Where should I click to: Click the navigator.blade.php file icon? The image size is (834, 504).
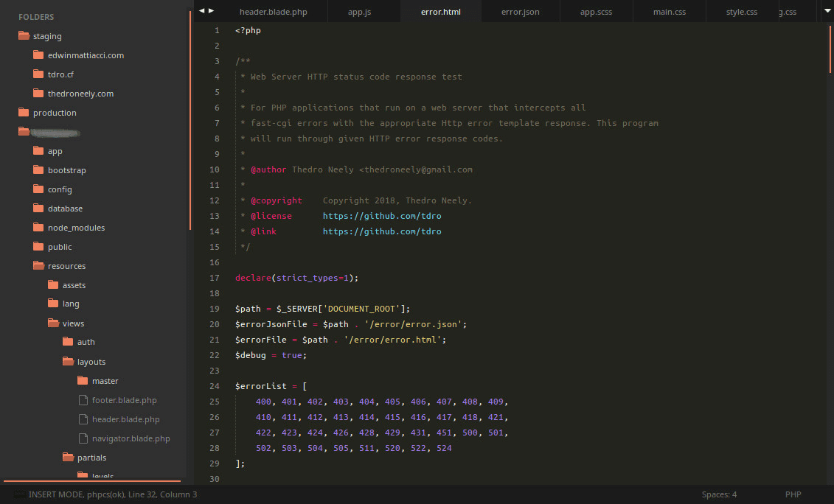click(x=83, y=438)
